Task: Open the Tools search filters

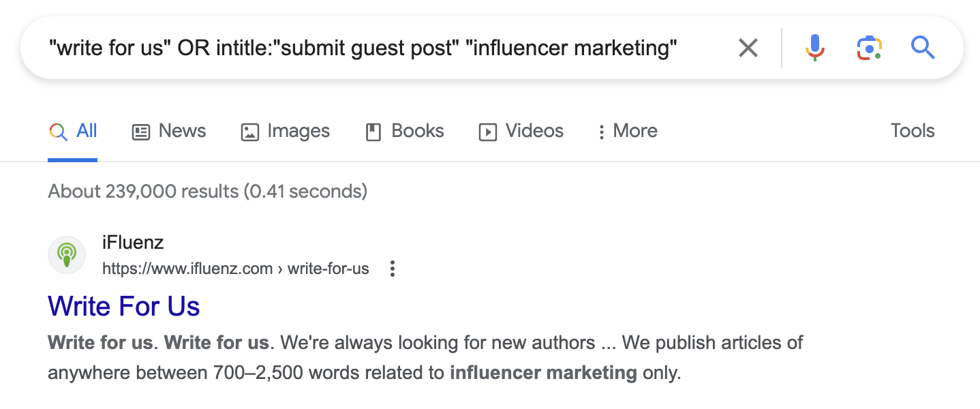Action: 912,131
